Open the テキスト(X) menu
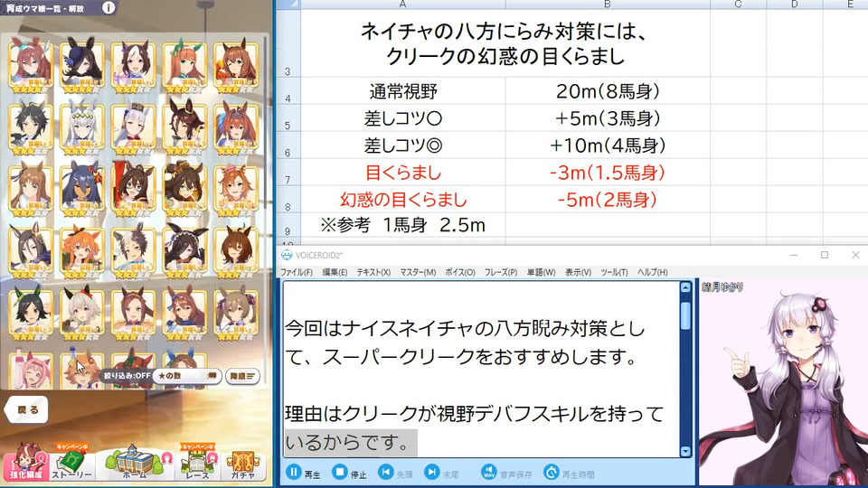The width and height of the screenshot is (868, 488). (x=373, y=272)
